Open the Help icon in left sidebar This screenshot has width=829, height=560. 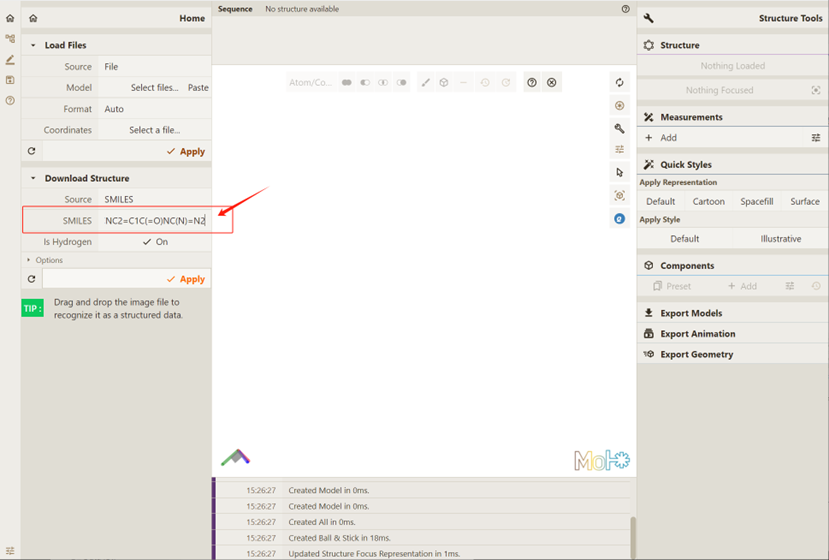pyautogui.click(x=10, y=101)
